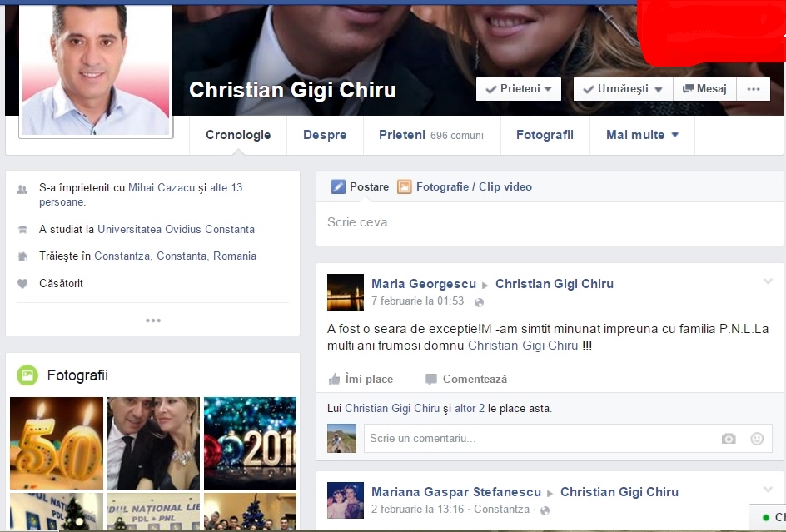The height and width of the screenshot is (532, 786).
Task: Click the photo icon beside Fotografie / Clip video
Action: (404, 187)
